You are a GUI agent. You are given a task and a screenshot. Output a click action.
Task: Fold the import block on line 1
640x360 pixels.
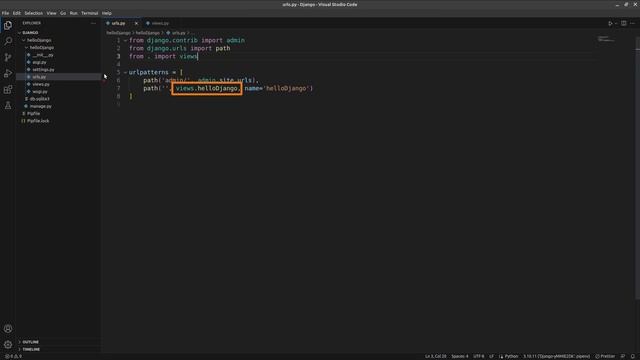(125, 40)
